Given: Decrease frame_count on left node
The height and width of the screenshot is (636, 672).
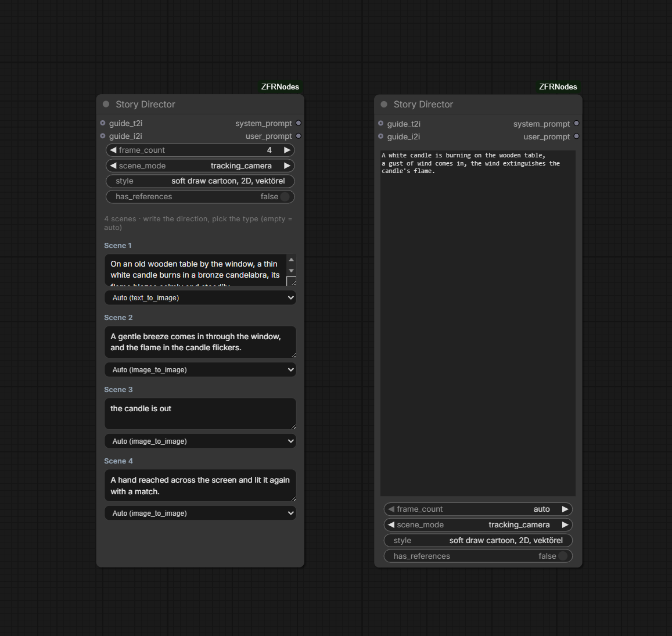Looking at the screenshot, I should coord(113,150).
